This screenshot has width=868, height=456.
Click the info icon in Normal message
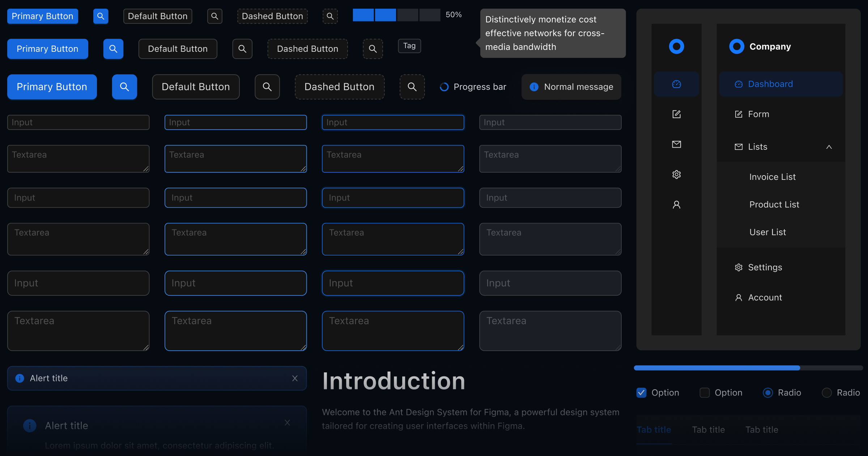click(534, 87)
